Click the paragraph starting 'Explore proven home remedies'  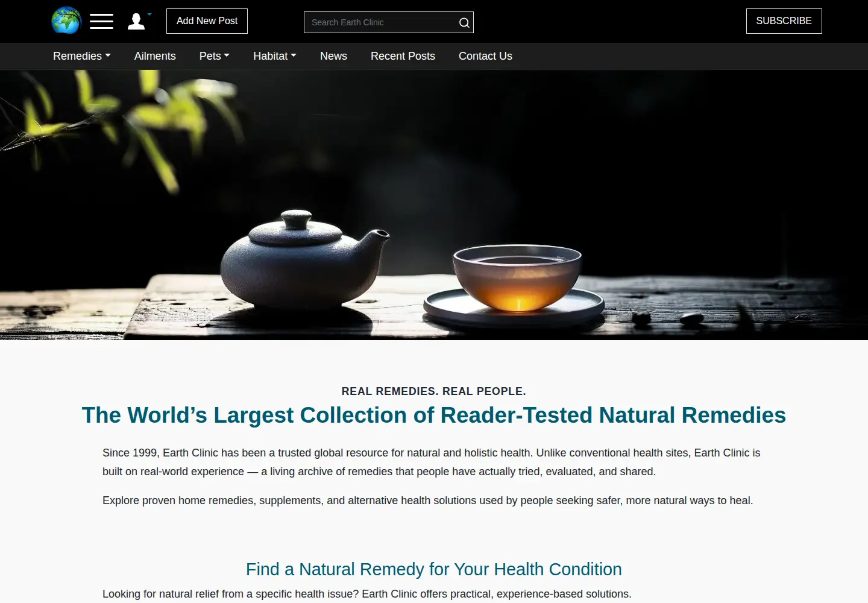coord(428,500)
